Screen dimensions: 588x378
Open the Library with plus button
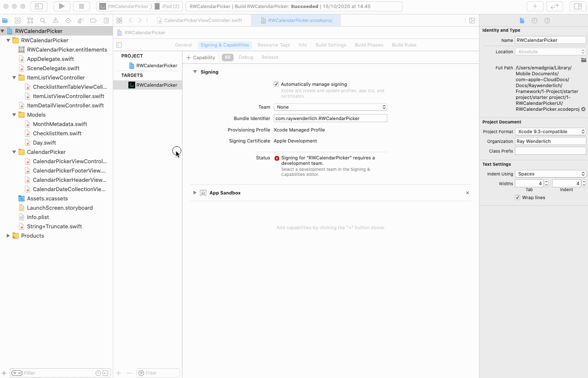(x=535, y=6)
